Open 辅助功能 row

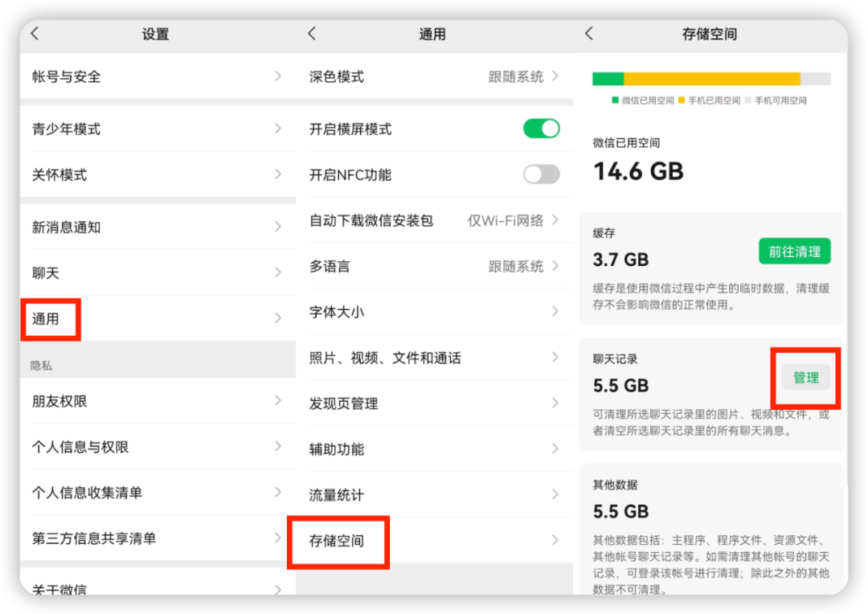coord(435,449)
